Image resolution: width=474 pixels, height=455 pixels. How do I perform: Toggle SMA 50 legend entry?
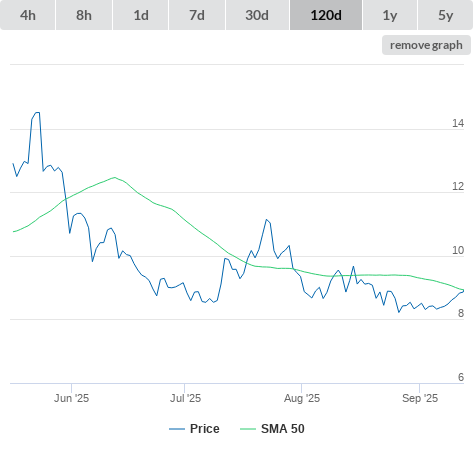tap(283, 429)
